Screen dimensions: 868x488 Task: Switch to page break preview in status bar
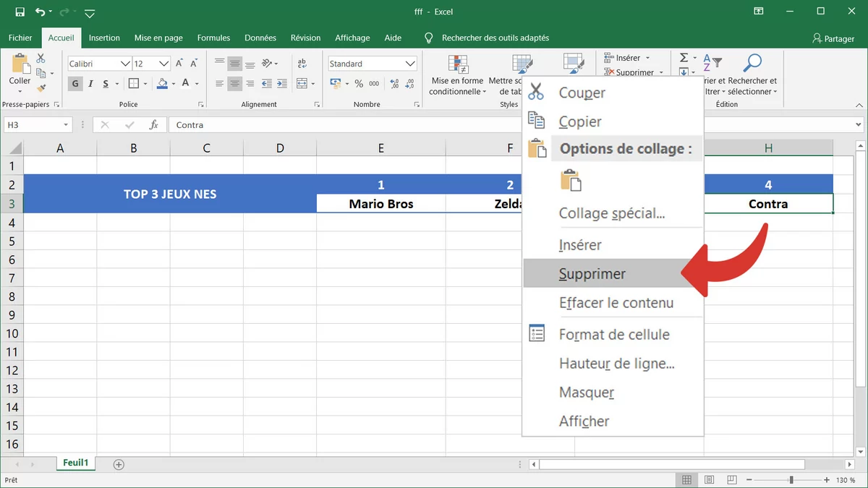pyautogui.click(x=731, y=480)
